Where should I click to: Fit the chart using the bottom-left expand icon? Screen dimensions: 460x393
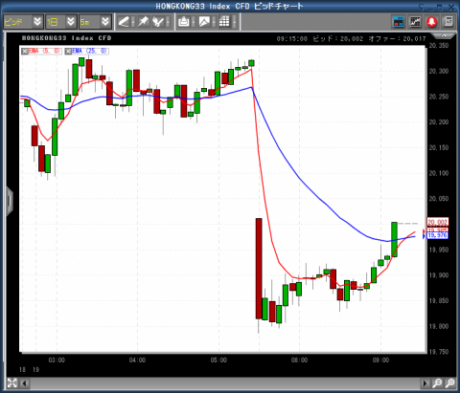pyautogui.click(x=12, y=383)
